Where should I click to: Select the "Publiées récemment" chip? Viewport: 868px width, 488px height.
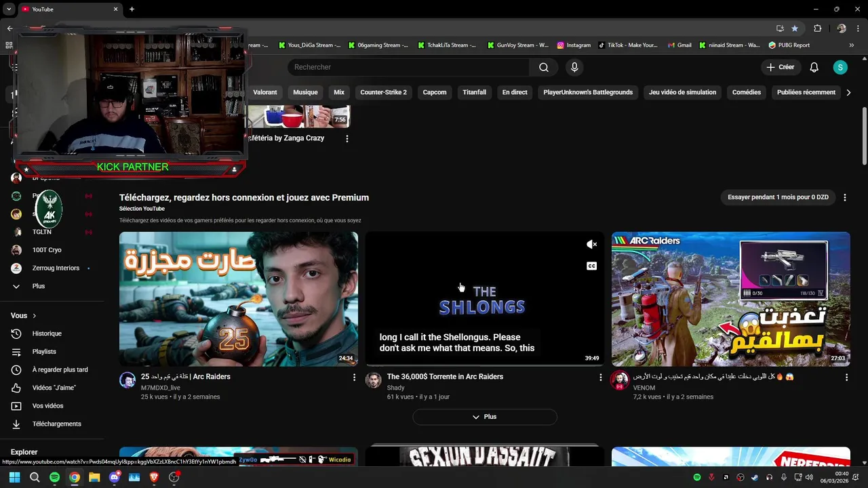click(806, 92)
